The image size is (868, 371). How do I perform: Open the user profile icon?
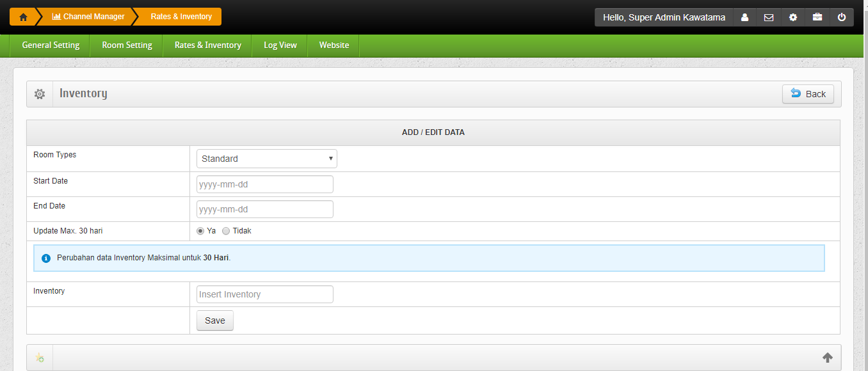(744, 18)
